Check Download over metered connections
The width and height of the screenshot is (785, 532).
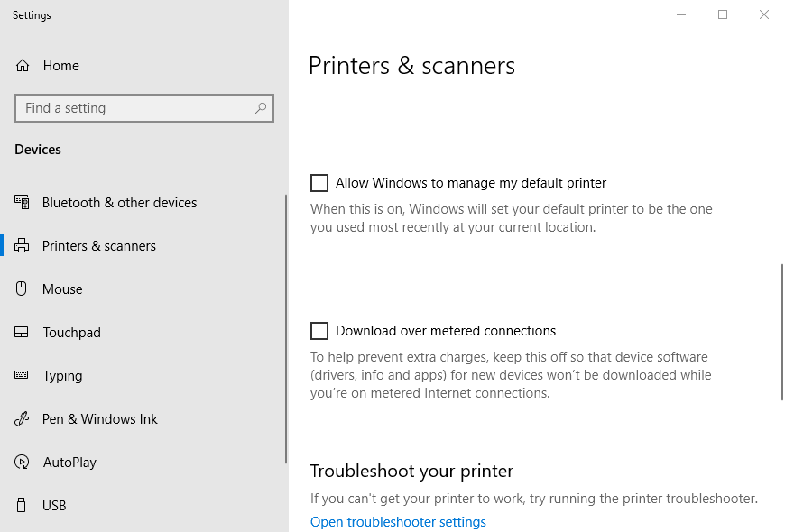pos(319,331)
